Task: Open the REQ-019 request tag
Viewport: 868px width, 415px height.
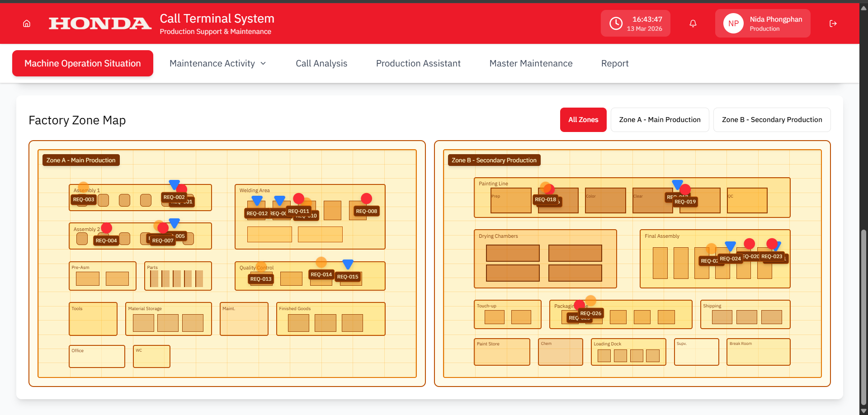Action: pos(685,202)
